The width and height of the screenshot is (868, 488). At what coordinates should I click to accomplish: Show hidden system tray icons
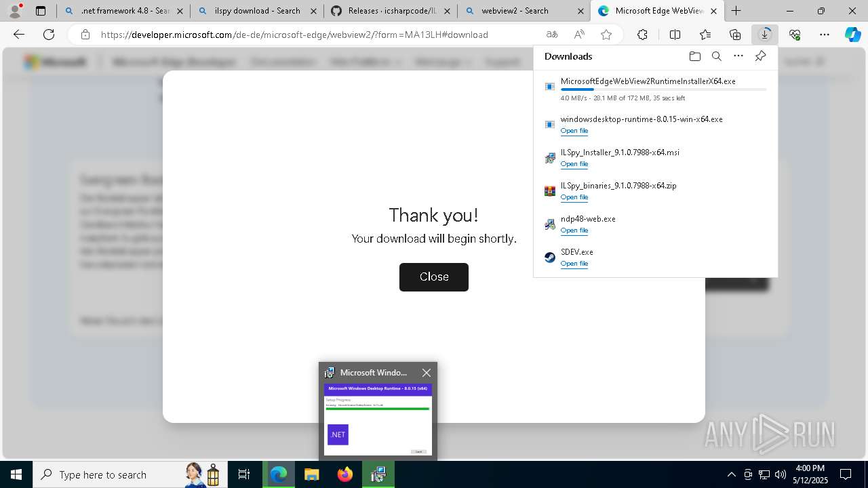tap(731, 474)
